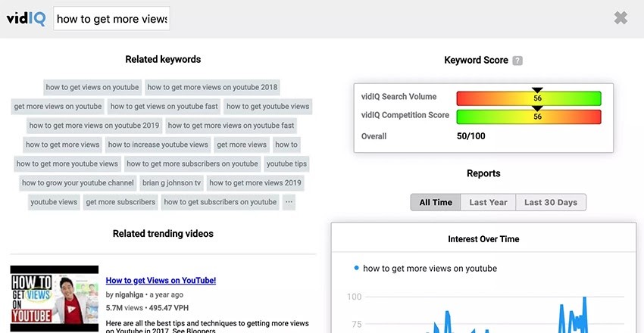644x333 pixels.
Task: Click 'how to get more views 2019' tag
Action: [x=255, y=183]
